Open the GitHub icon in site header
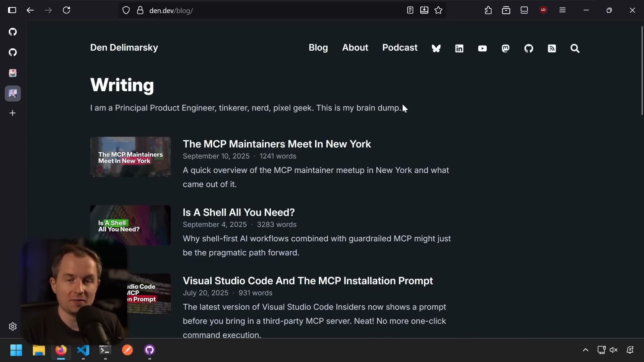 (x=529, y=49)
